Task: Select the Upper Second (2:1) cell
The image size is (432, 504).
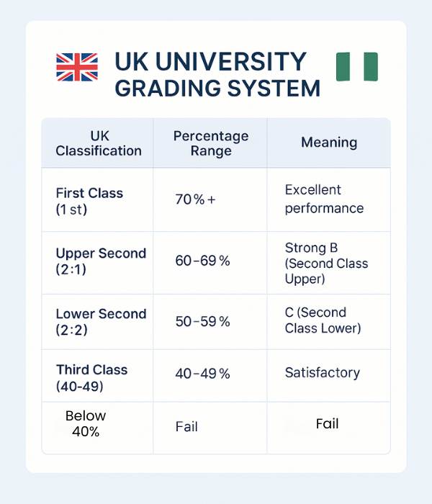Action: 101,261
